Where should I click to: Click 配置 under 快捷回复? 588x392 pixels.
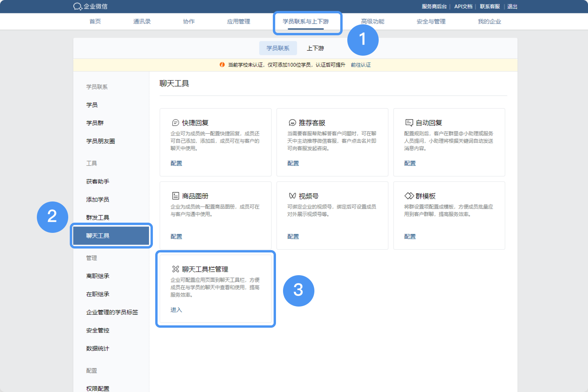pos(176,163)
